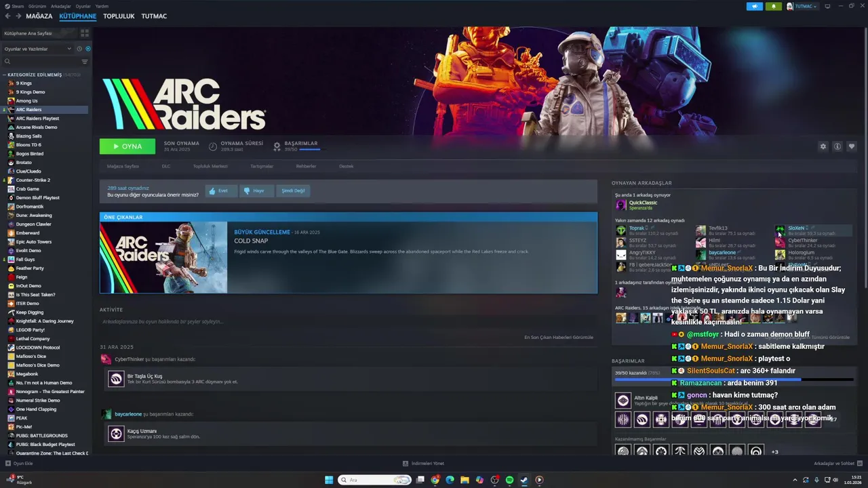
Task: Open File Explorer from the taskbar
Action: (465, 480)
